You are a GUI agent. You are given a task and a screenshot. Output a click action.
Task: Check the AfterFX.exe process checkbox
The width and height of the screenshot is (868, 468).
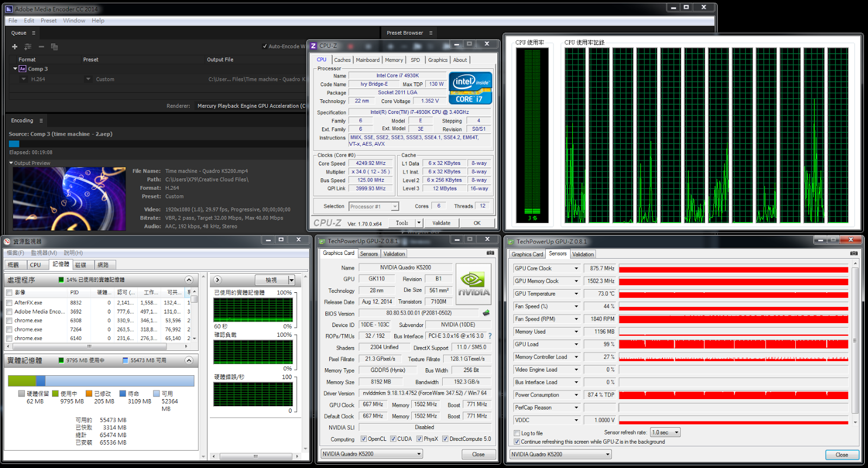(9, 303)
